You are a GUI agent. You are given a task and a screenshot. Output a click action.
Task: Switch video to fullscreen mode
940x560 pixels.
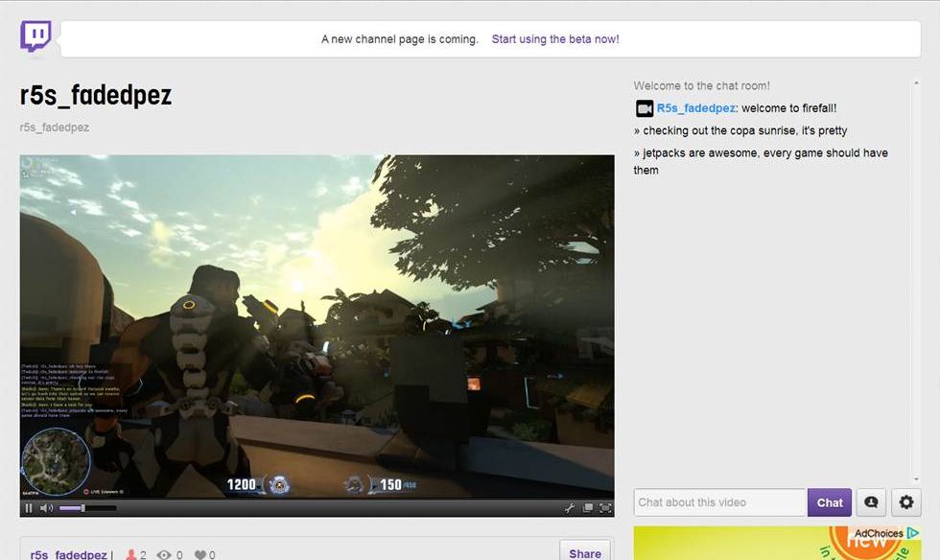point(605,508)
